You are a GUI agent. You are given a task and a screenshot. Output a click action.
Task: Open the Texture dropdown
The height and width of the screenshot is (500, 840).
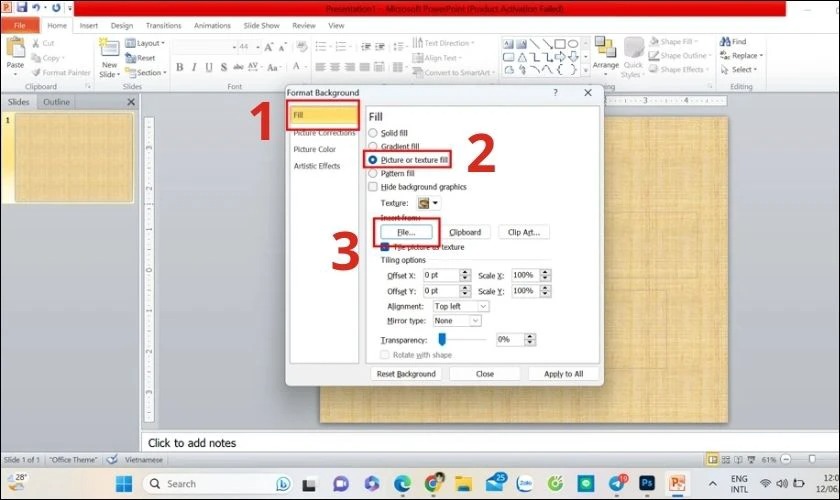pyautogui.click(x=429, y=203)
